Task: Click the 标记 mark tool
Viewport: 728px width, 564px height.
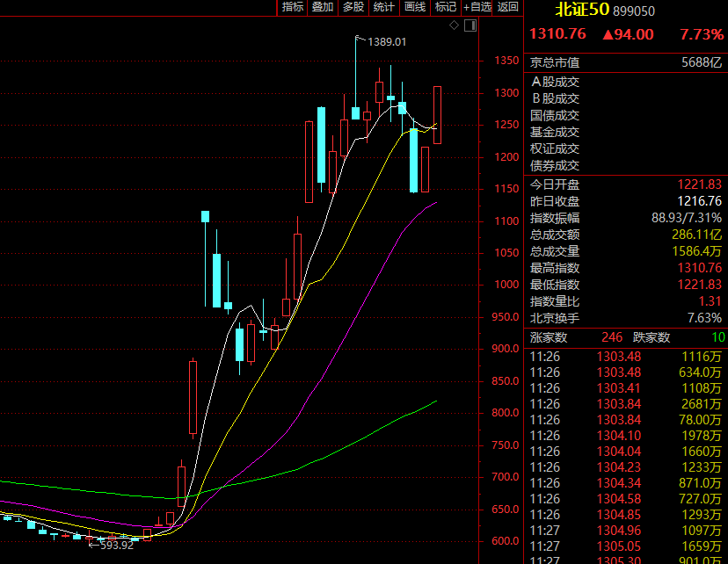Action: click(445, 7)
